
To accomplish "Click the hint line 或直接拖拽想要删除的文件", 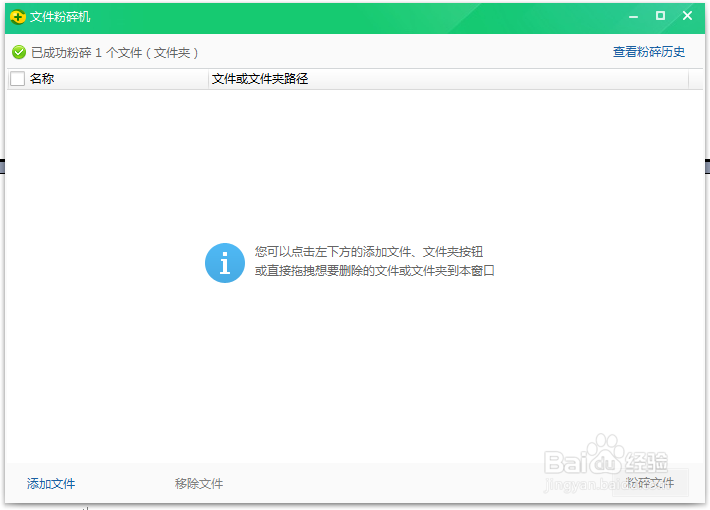I will (x=374, y=271).
